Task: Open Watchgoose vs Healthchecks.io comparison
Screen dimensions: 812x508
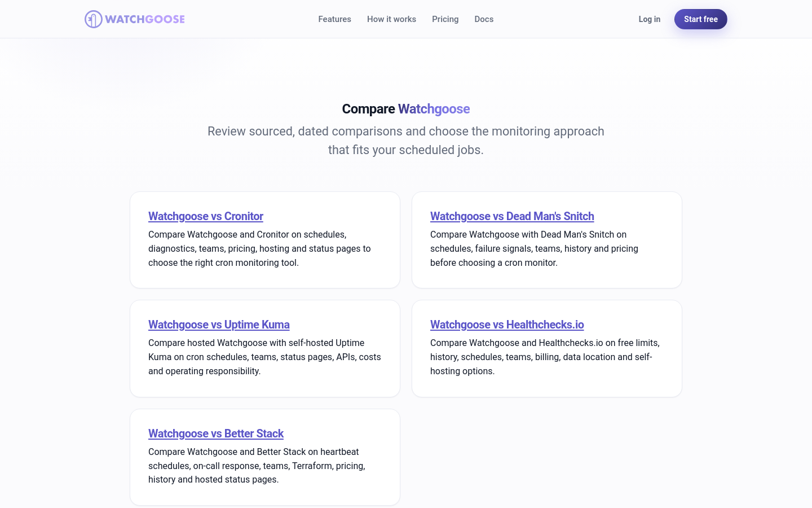Action: click(x=507, y=325)
